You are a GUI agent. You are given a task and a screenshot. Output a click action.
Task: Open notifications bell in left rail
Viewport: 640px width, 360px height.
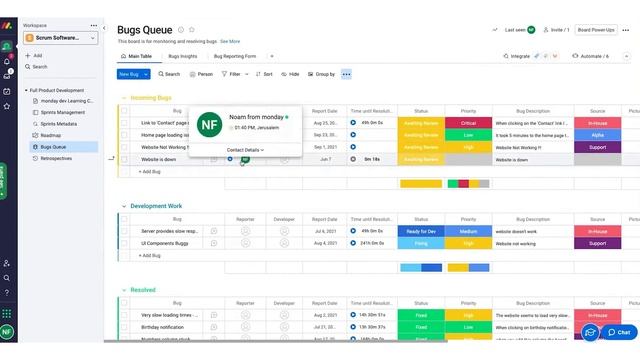pyautogui.click(x=7, y=61)
